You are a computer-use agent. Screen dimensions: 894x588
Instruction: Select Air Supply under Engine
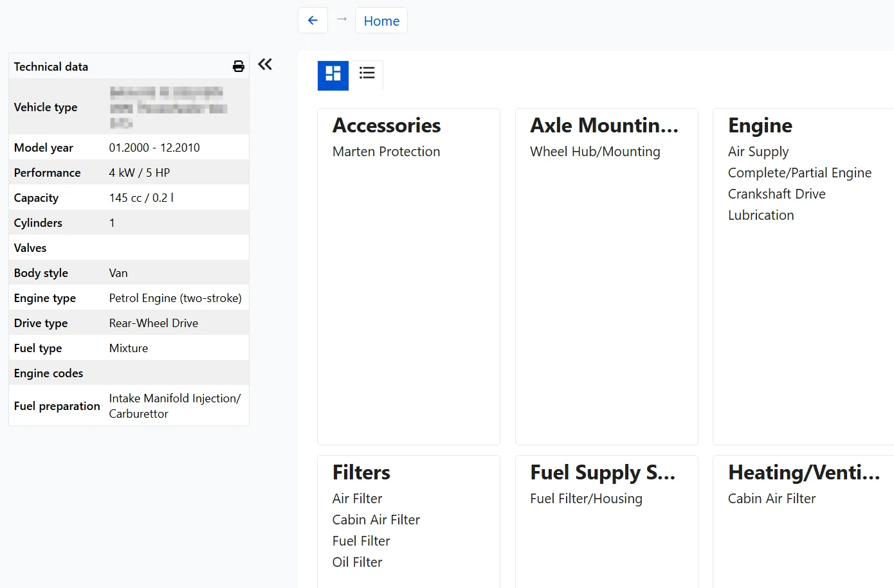[758, 152]
